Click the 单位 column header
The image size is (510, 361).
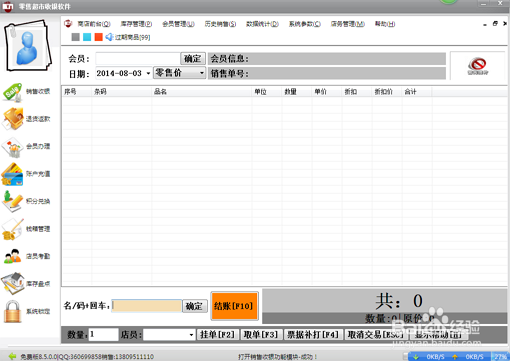point(267,92)
